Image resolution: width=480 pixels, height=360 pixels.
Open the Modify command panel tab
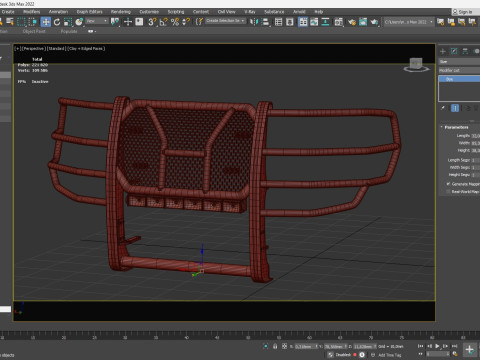pos(454,51)
